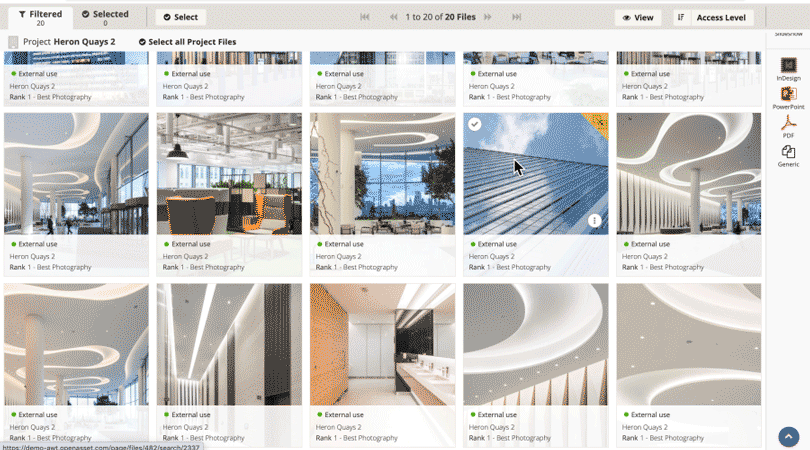Click 'External use' under the skyline window image
The image size is (810, 450).
[344, 244]
